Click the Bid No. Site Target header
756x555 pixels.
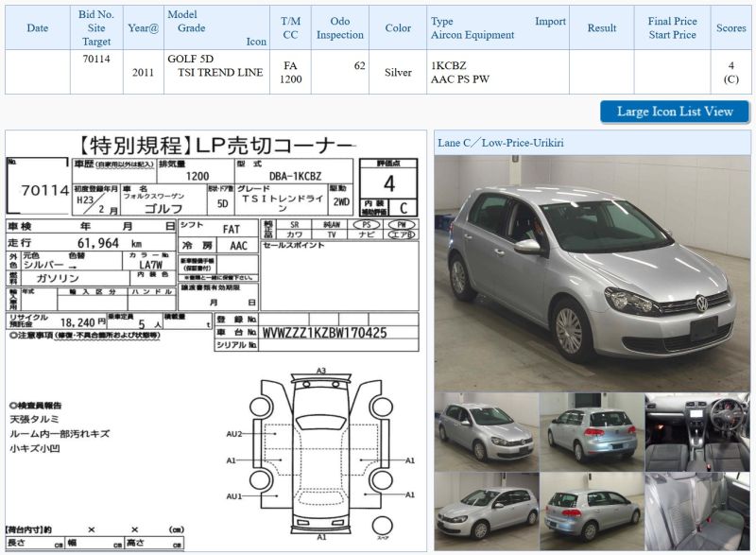(96, 28)
